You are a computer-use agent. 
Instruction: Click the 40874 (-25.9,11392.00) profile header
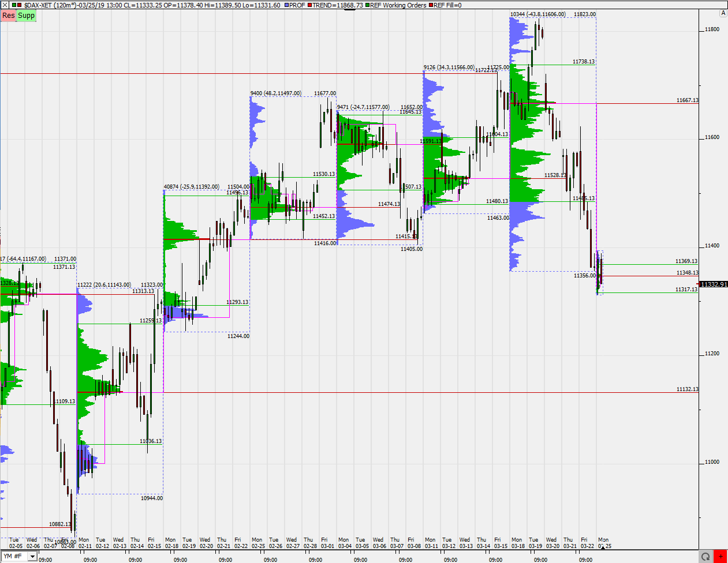[192, 187]
